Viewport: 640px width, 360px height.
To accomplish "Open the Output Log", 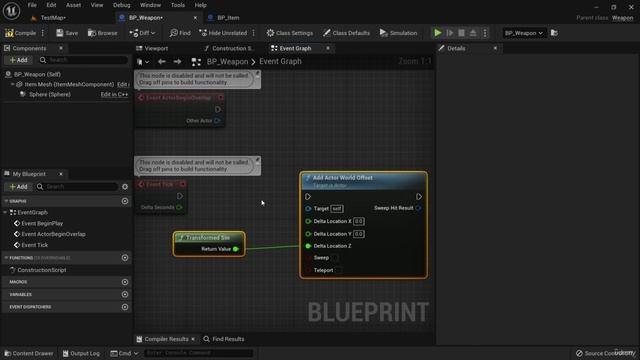I will tap(81, 353).
